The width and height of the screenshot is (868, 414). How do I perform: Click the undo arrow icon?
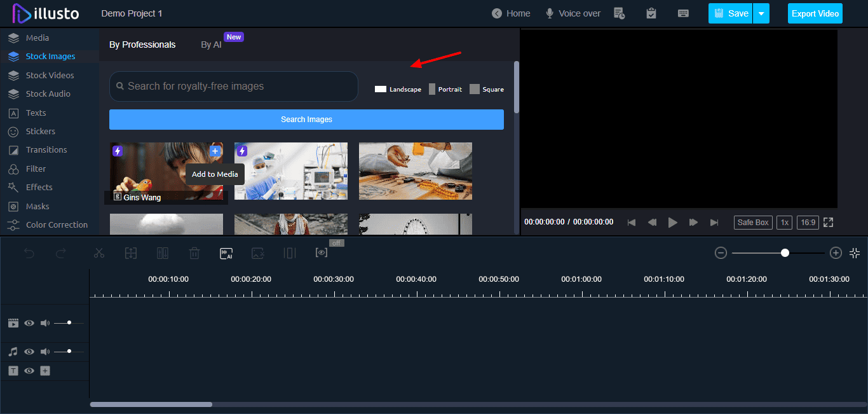pos(29,253)
